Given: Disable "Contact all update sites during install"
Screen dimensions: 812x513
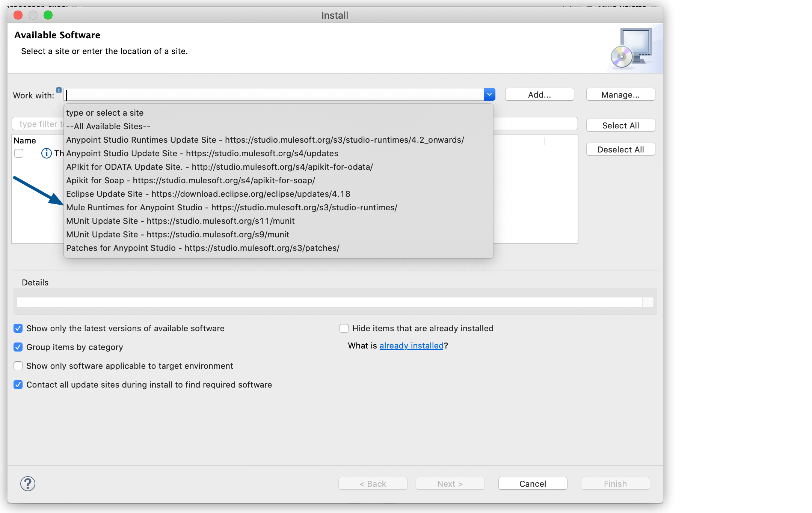Looking at the screenshot, I should point(18,384).
